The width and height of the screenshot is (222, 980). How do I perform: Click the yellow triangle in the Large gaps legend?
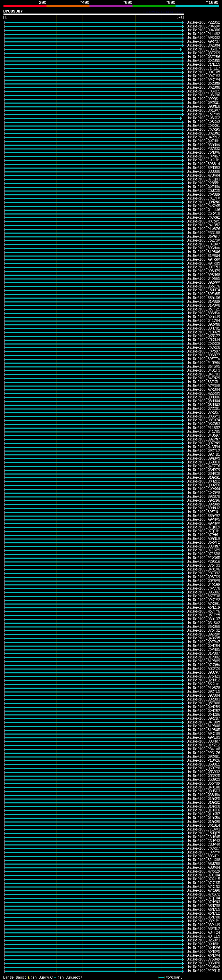click(28, 977)
